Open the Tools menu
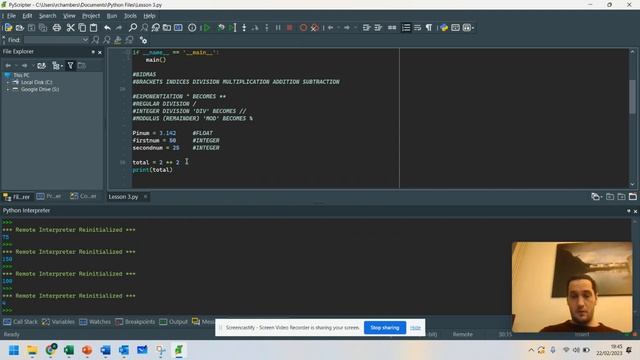640x360 pixels. 130,16
